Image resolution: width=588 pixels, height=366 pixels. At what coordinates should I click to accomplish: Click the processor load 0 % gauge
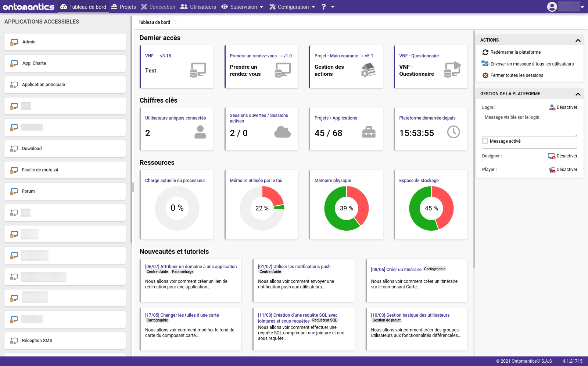click(177, 208)
